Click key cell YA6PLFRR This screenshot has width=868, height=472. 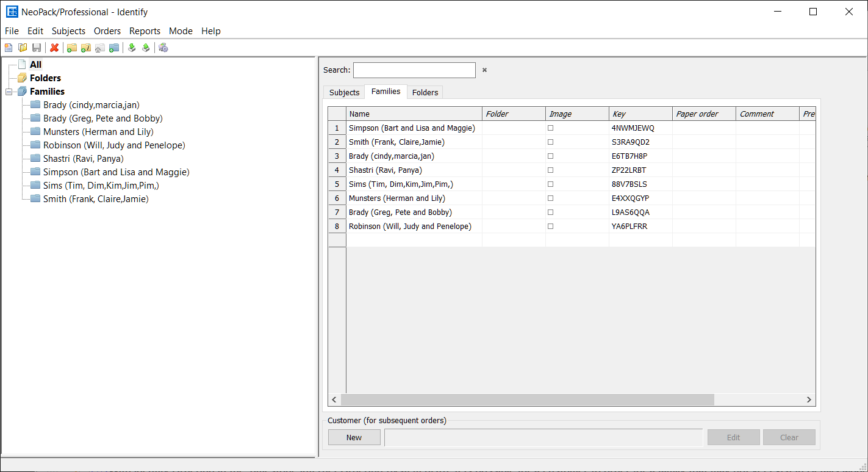(x=640, y=227)
